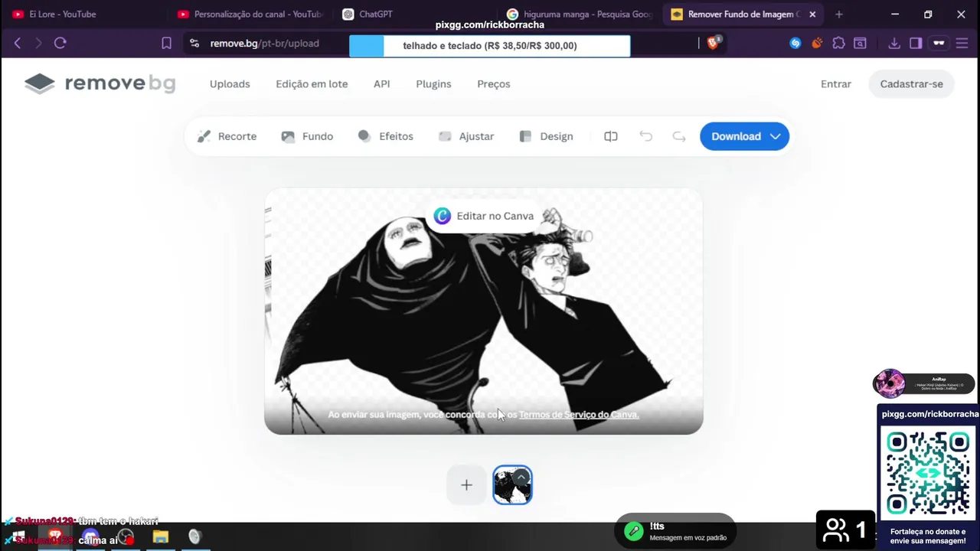Open site settings icon in address bar
Viewport: 980px width, 551px height.
pos(194,44)
